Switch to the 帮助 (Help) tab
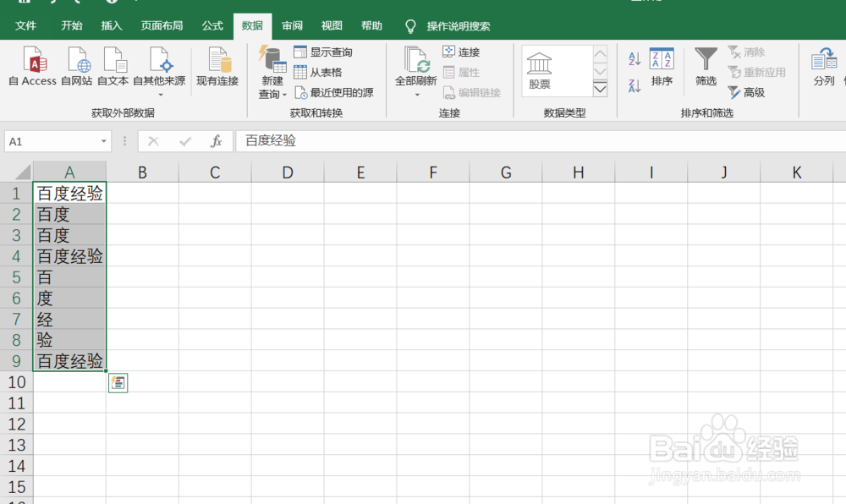846x504 pixels. (371, 26)
